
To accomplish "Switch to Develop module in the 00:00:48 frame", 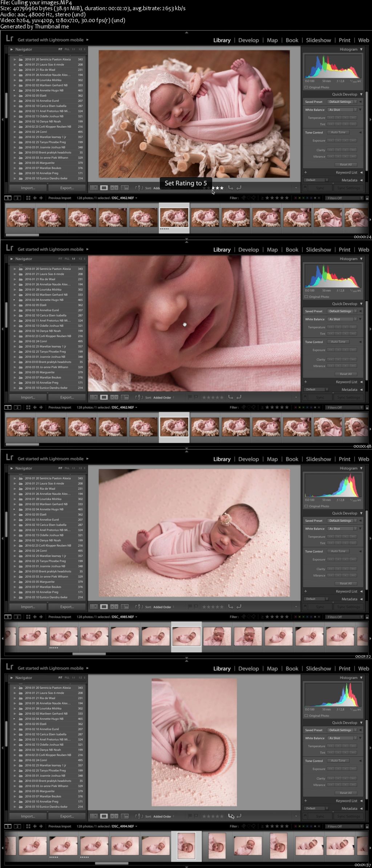I will (248, 250).
